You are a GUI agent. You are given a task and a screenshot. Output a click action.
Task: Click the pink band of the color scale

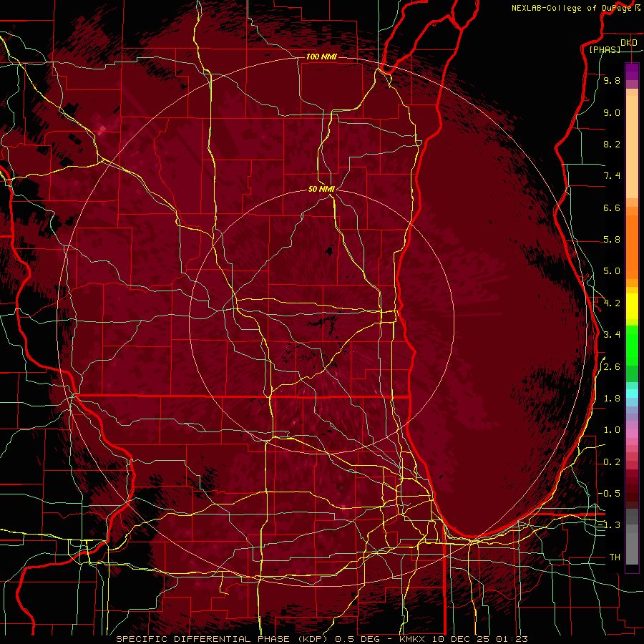pyautogui.click(x=632, y=434)
